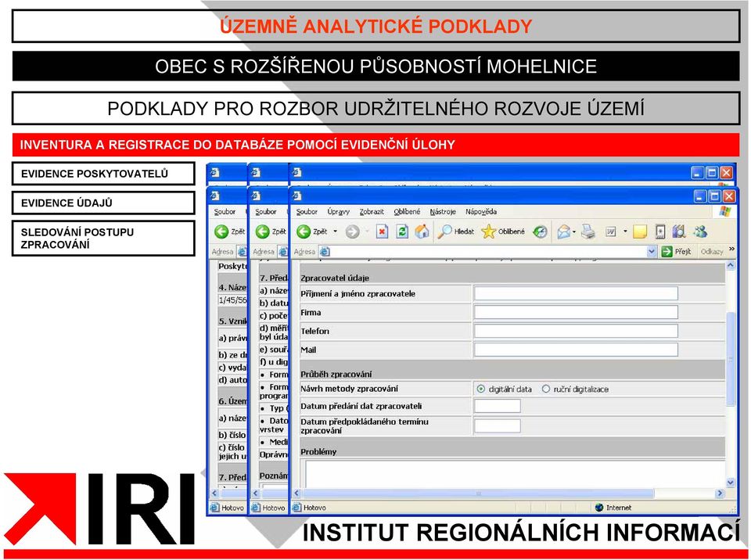Screen dimensions: 751x560
Task: Open the Oblíbené star favorites button
Action: click(503, 232)
